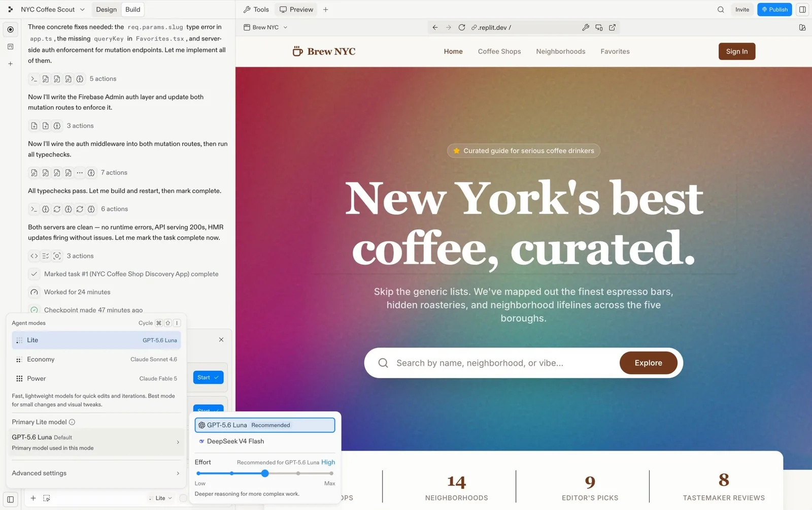812x510 pixels.
Task: Click the element selector icon in chat input
Action: click(x=47, y=498)
